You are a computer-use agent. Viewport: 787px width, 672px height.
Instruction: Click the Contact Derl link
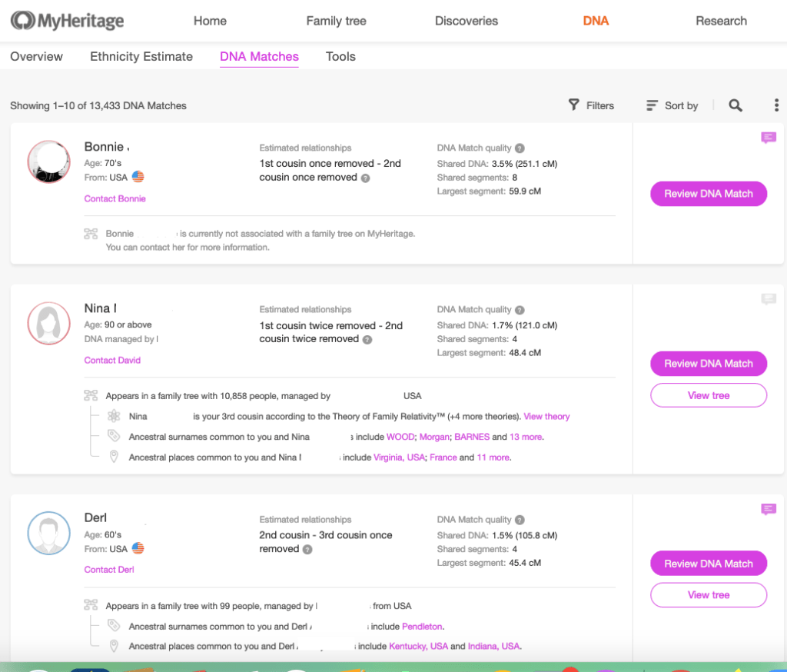click(109, 570)
